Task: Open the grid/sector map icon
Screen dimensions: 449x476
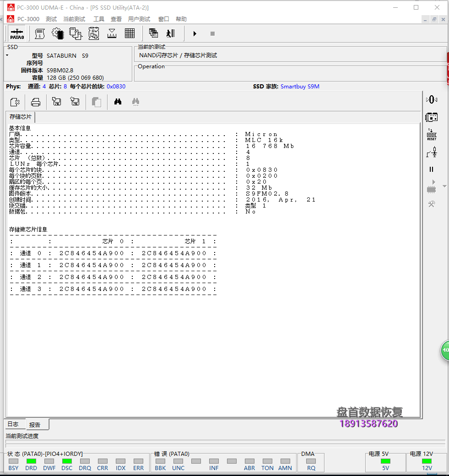Action: [130, 33]
